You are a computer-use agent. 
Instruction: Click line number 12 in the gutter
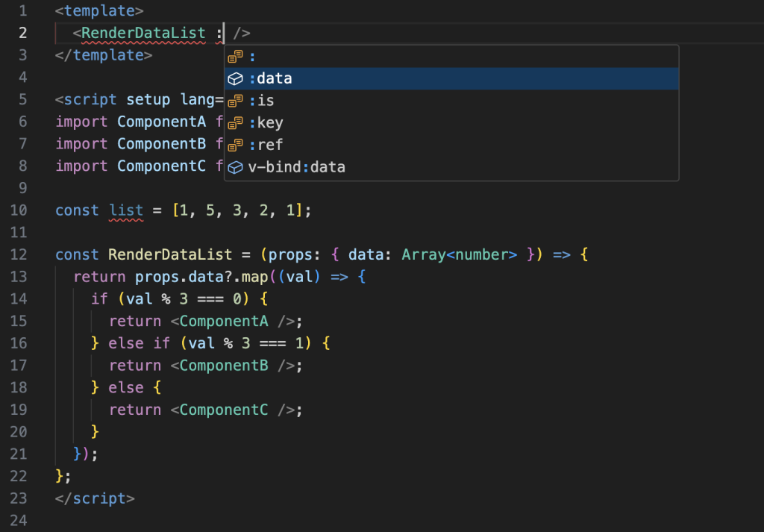[x=19, y=254]
